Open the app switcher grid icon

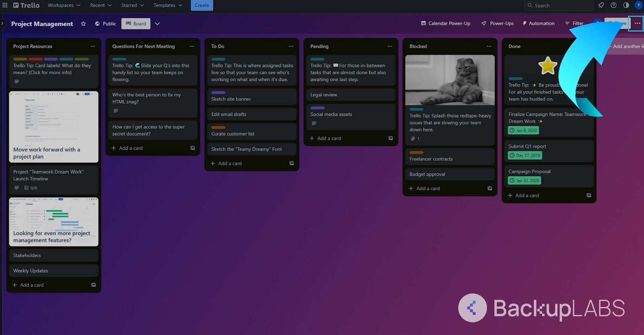[5, 5]
